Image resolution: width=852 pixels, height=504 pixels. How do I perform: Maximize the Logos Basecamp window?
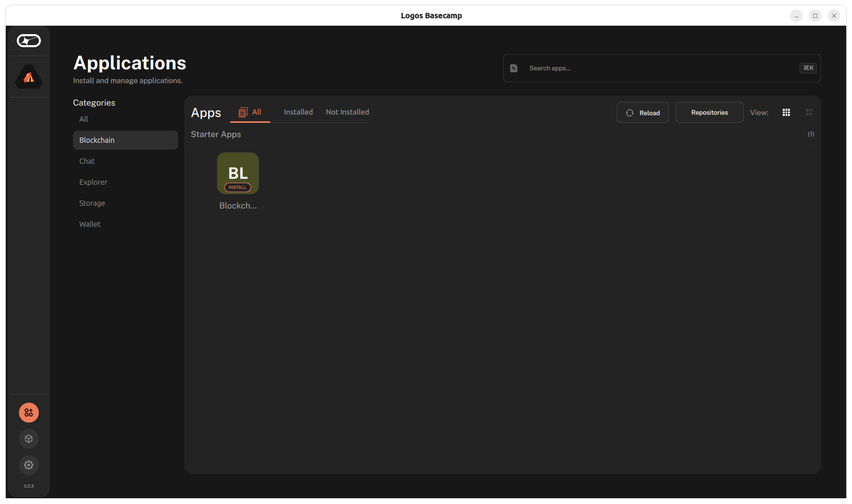coord(815,16)
